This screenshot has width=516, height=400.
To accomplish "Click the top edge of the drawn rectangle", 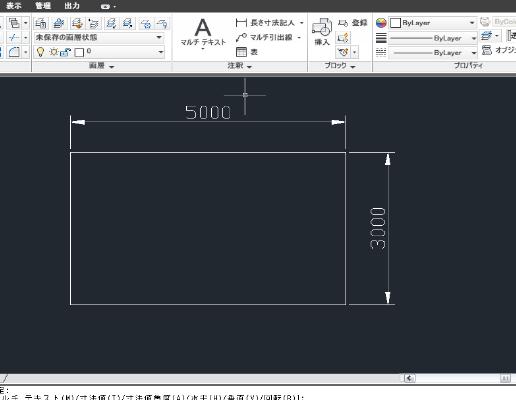I will click(x=208, y=153).
